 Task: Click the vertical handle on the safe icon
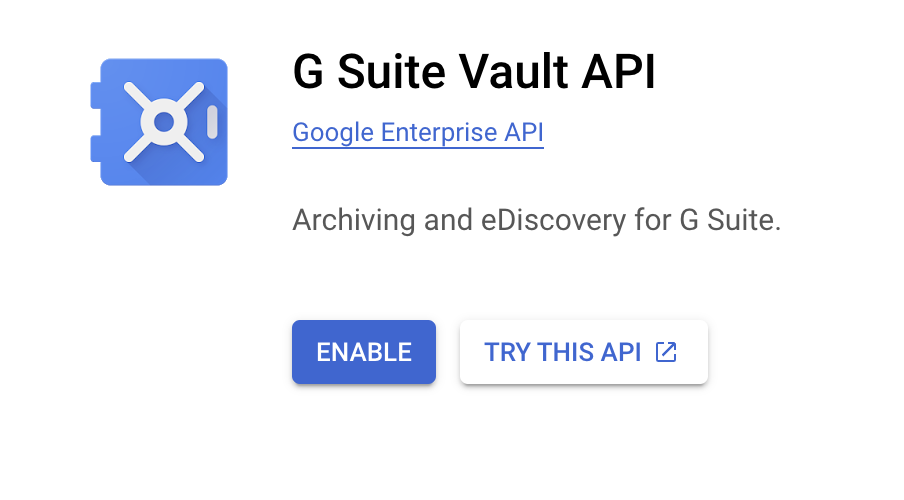click(211, 122)
